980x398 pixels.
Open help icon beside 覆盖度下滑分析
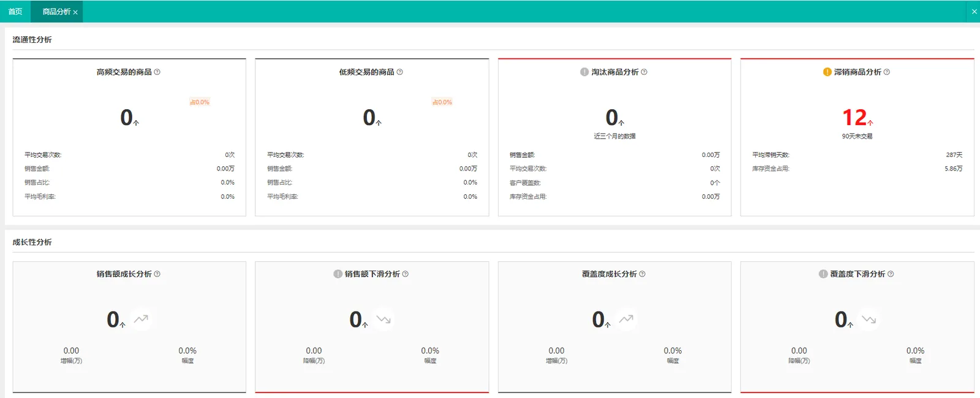(891, 274)
